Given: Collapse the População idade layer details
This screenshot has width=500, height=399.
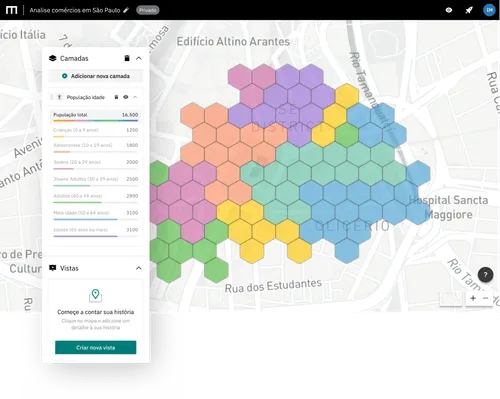Looking at the screenshot, I should pos(135,97).
